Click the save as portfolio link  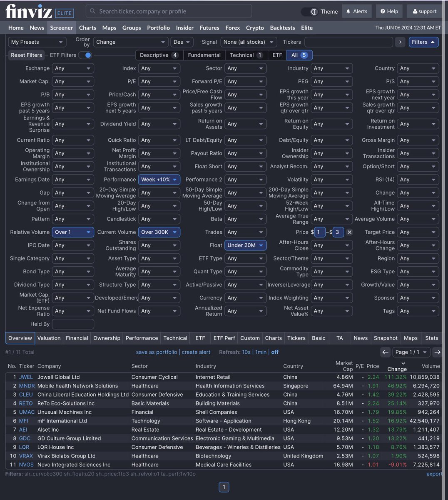[x=157, y=352]
